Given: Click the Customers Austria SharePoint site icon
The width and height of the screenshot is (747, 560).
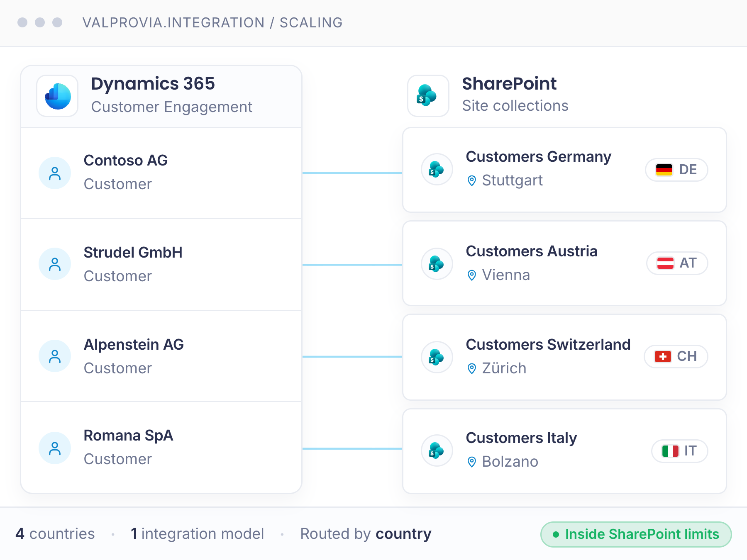Looking at the screenshot, I should tap(437, 264).
